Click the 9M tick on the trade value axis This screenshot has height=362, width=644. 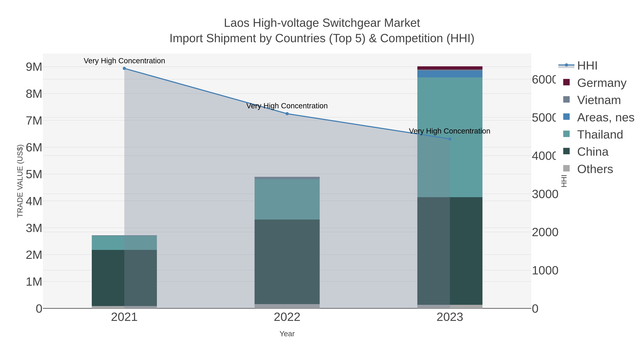coord(34,67)
